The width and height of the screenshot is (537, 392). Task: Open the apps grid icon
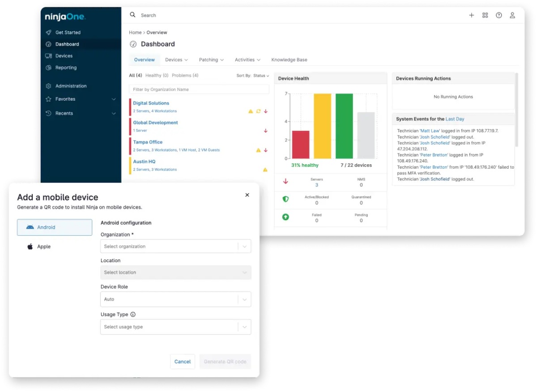tap(485, 15)
